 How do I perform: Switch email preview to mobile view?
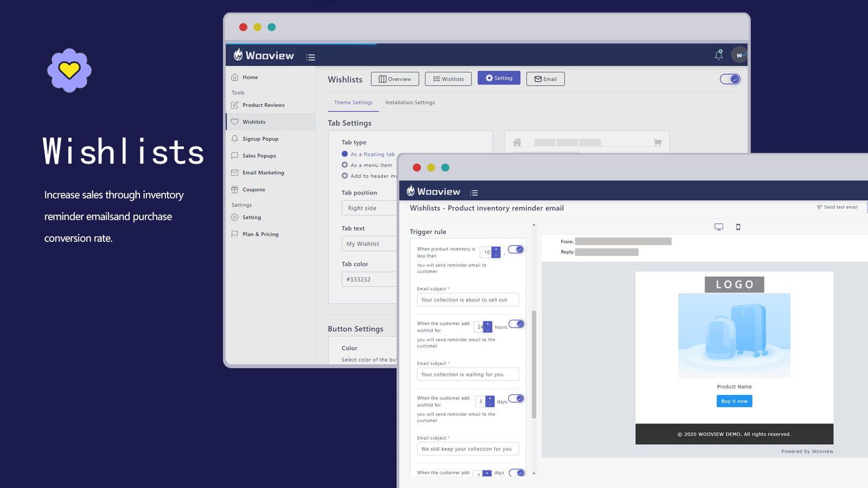(x=738, y=227)
